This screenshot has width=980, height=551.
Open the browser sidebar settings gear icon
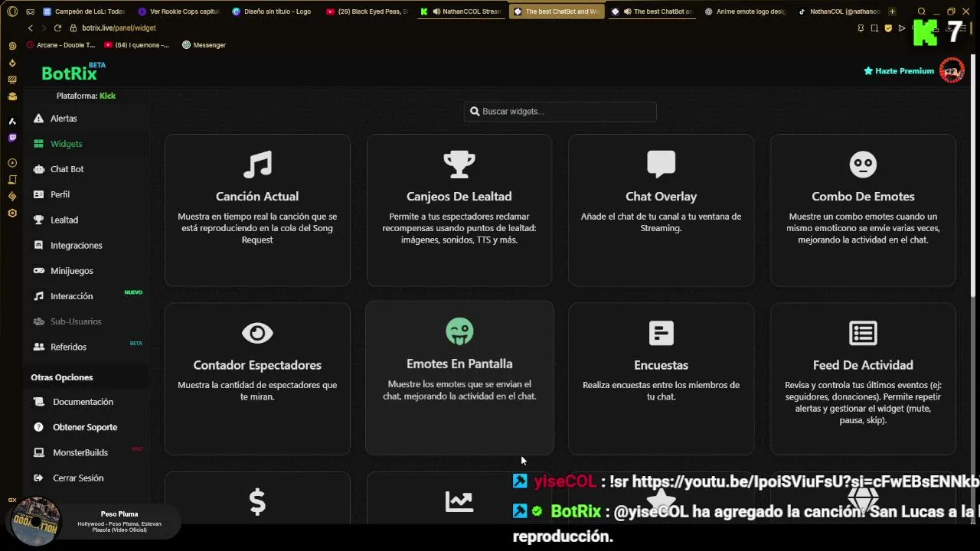coord(12,214)
